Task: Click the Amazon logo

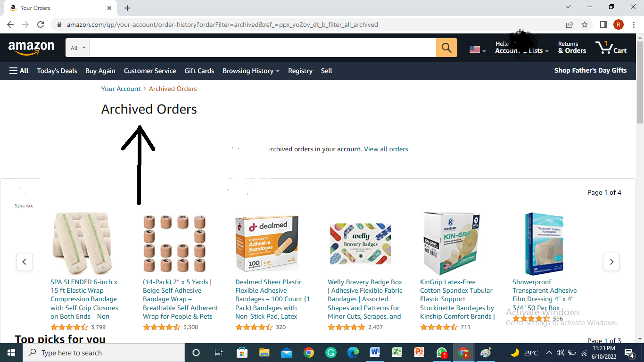Action: (31, 48)
